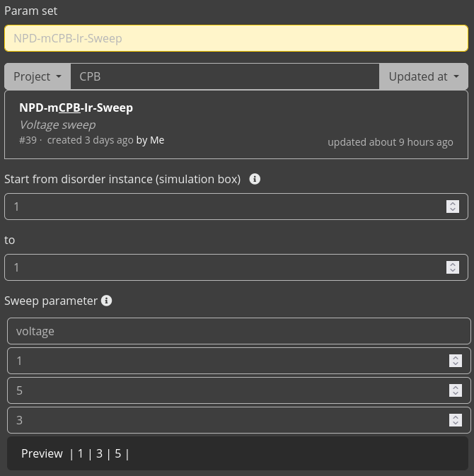474x476 pixels.
Task: Click sweep field containing value 1
Action: tap(226, 361)
